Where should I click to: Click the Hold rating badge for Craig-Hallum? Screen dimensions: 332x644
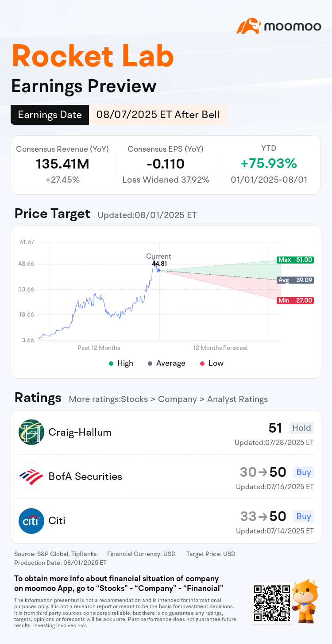click(301, 428)
